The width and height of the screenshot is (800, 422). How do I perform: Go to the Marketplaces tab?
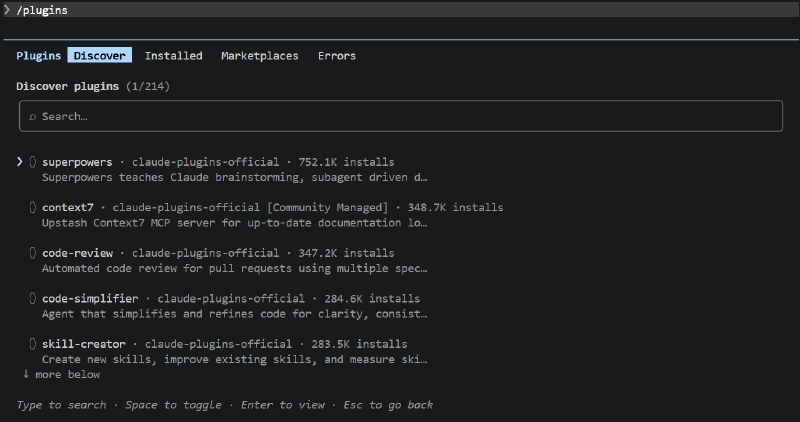pyautogui.click(x=260, y=56)
